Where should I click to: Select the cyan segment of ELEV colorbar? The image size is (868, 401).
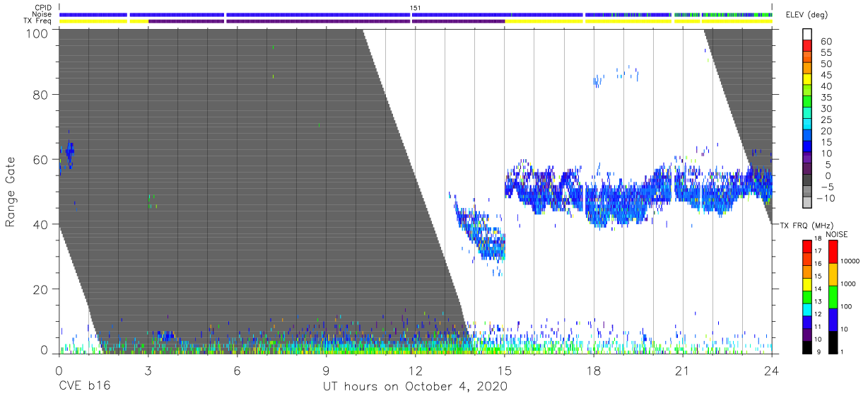pos(807,124)
